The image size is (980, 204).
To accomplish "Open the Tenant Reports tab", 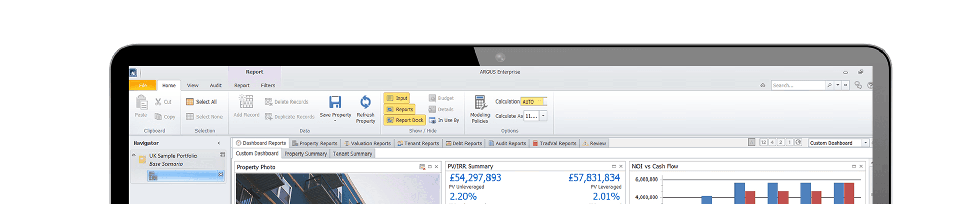I will point(418,143).
